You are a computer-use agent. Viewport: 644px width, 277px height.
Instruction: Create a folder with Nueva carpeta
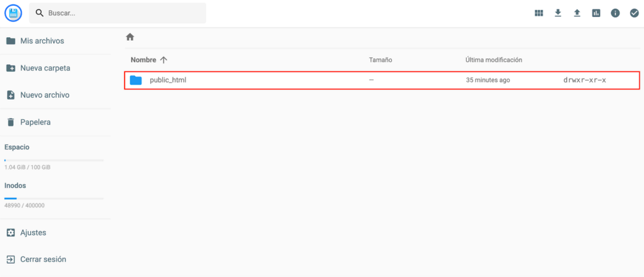pos(45,68)
